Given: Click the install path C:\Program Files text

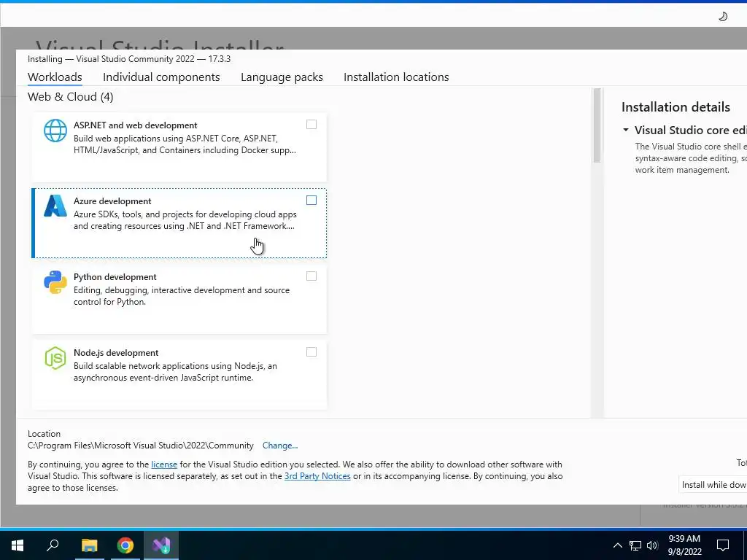Looking at the screenshot, I should point(141,446).
